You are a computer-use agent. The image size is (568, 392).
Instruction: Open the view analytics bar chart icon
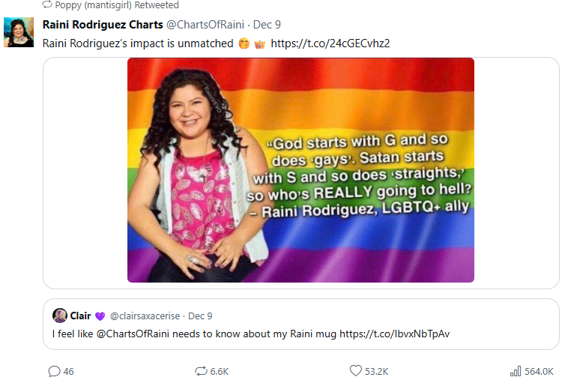516,371
